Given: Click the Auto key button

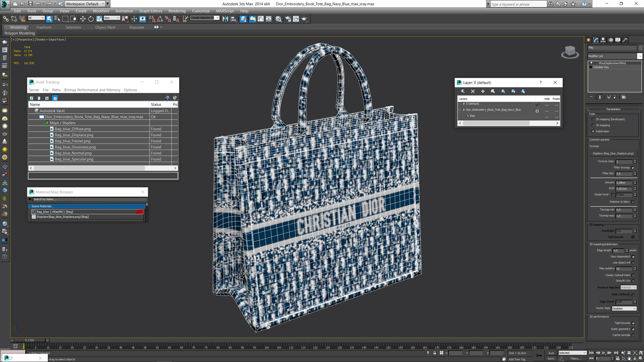Looking at the screenshot, I should pyautogui.click(x=551, y=353).
